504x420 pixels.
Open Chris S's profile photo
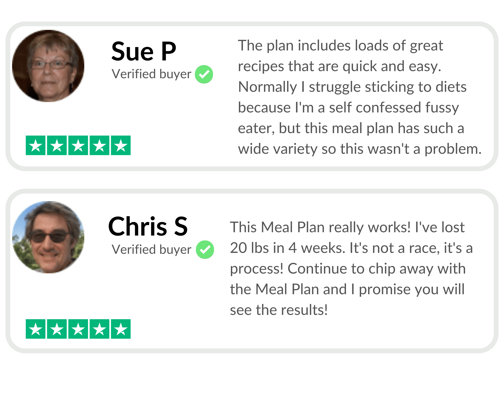tap(48, 237)
